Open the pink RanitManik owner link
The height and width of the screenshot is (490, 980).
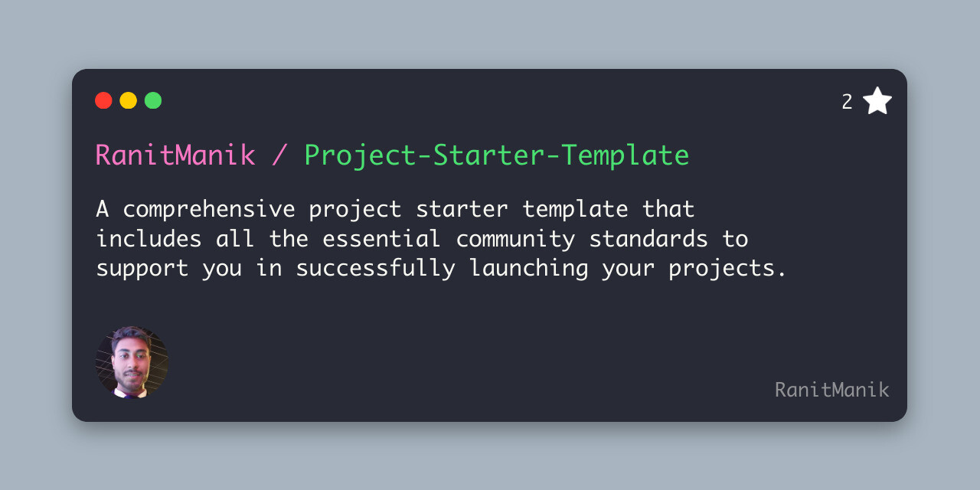pyautogui.click(x=175, y=155)
